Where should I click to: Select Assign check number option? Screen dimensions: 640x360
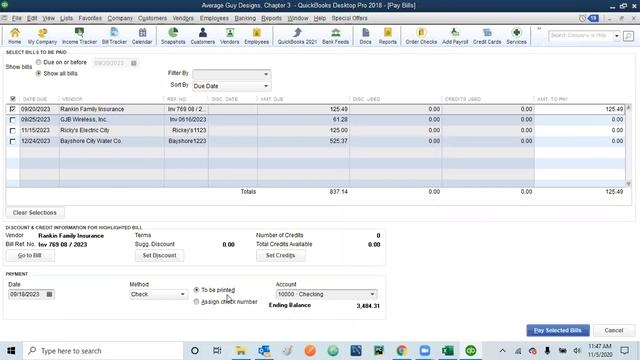pos(196,302)
